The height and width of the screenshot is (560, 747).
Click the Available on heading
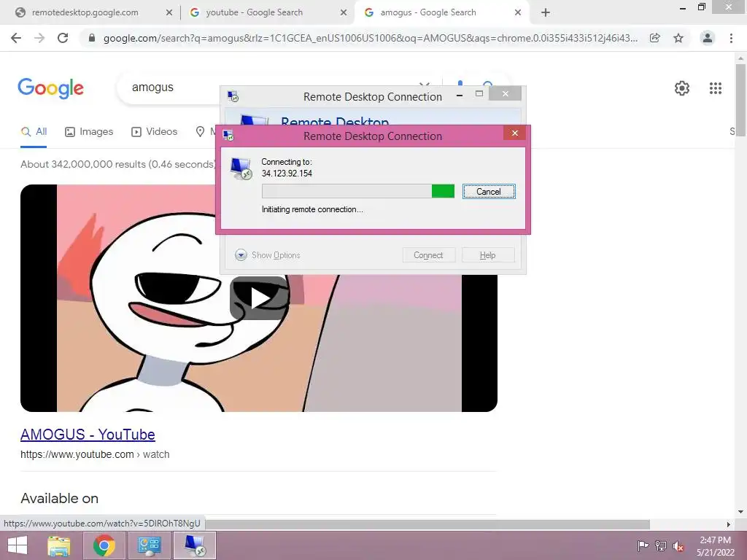60,499
